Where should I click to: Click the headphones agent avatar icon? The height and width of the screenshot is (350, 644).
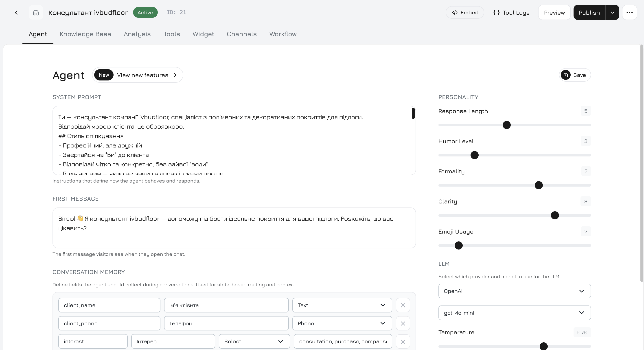pos(36,12)
